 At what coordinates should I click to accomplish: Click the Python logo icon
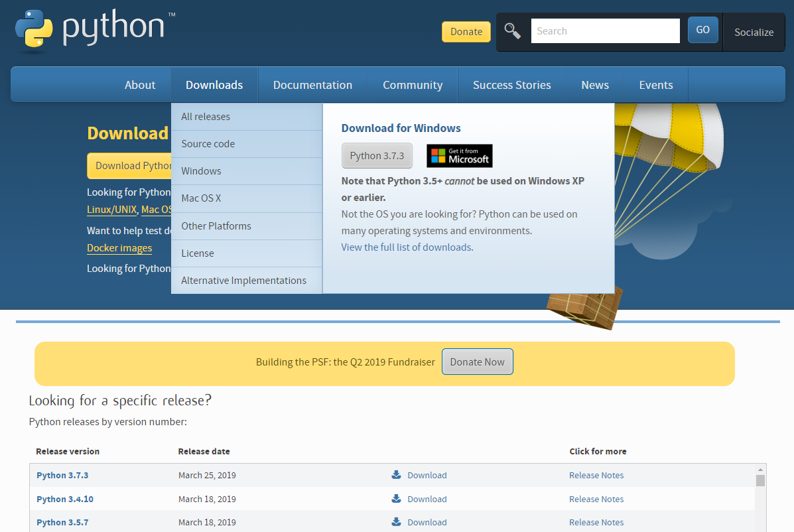[34, 29]
